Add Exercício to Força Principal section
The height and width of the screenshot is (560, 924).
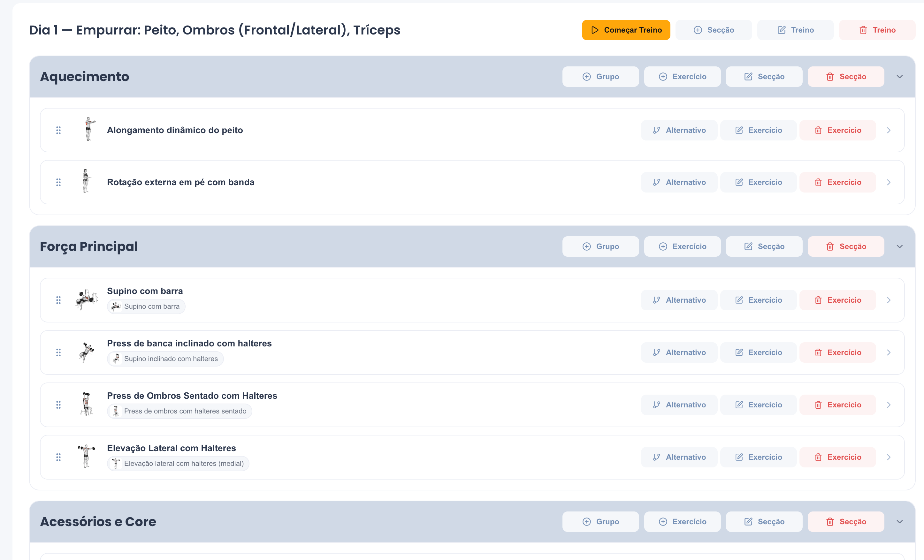(682, 246)
